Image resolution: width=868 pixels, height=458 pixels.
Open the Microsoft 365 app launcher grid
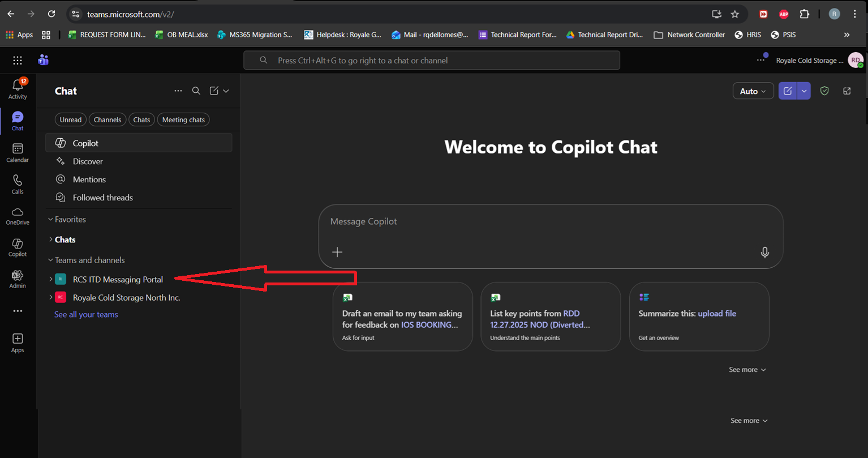click(18, 60)
